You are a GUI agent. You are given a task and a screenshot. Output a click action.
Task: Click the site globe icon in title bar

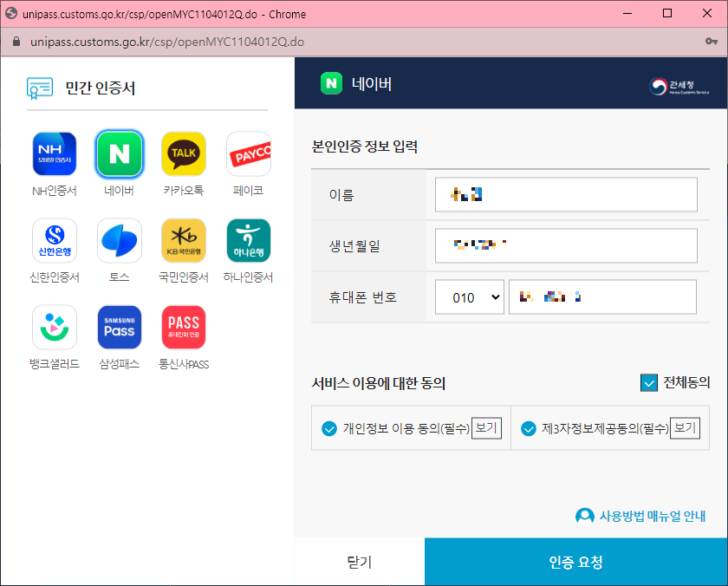pyautogui.click(x=11, y=14)
